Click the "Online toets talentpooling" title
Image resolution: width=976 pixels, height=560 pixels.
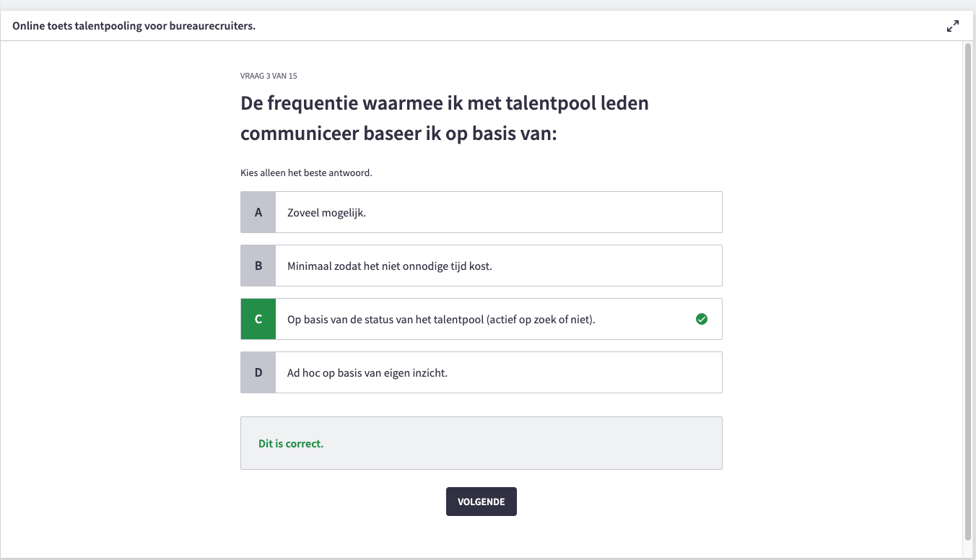pos(134,26)
